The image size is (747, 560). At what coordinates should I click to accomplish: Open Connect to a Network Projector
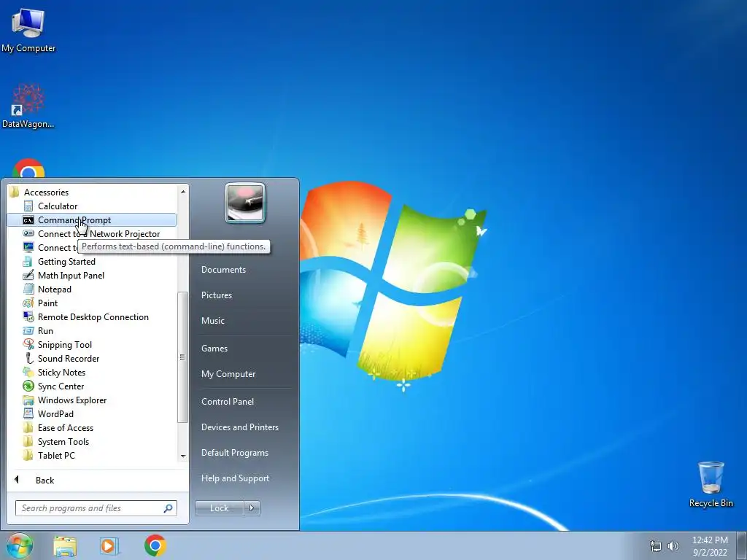point(91,234)
